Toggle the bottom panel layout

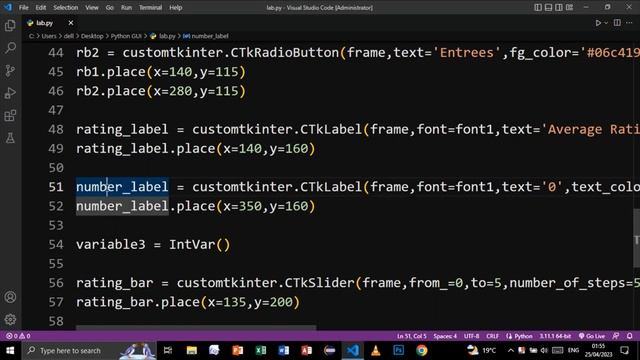click(x=548, y=7)
